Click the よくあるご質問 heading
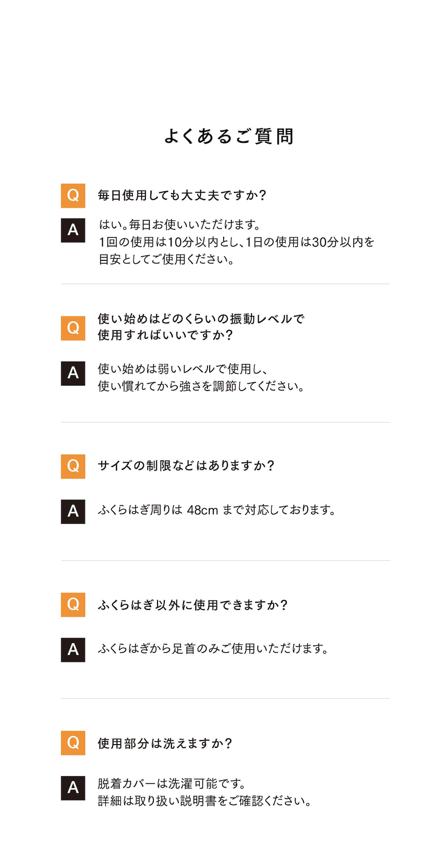The height and width of the screenshot is (868, 441). [x=229, y=136]
